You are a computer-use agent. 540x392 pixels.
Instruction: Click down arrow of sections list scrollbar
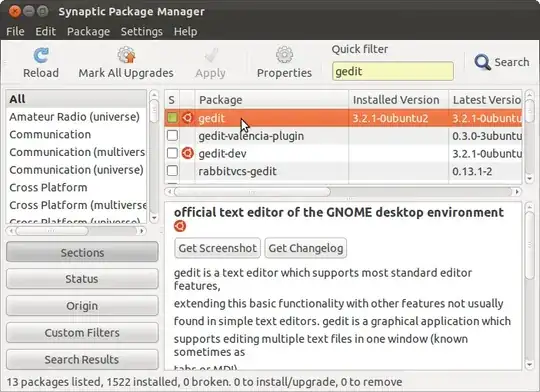[x=154, y=218]
